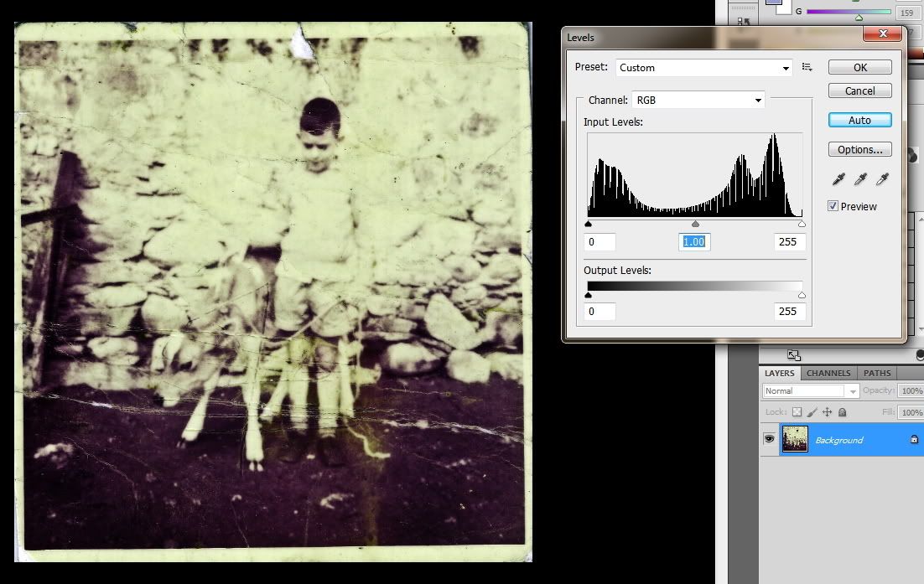Click the output levels 0 field
Viewport: 924px width, 584px height.
(x=600, y=312)
